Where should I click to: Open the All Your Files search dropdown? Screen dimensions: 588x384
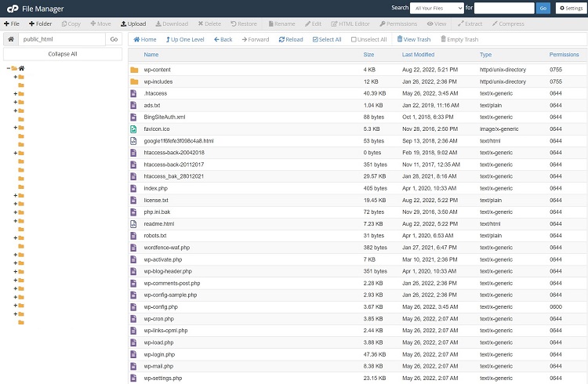tap(437, 8)
